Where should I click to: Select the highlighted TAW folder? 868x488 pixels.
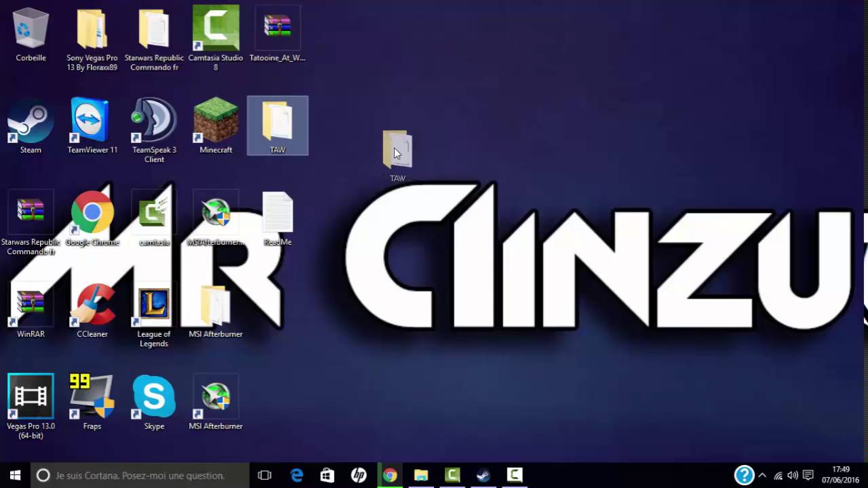tap(277, 125)
